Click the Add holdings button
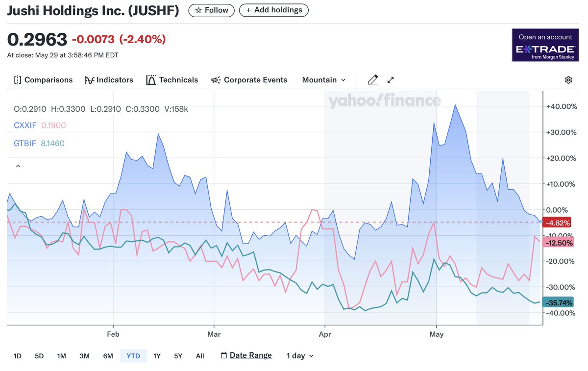588x371 pixels. 274,10
